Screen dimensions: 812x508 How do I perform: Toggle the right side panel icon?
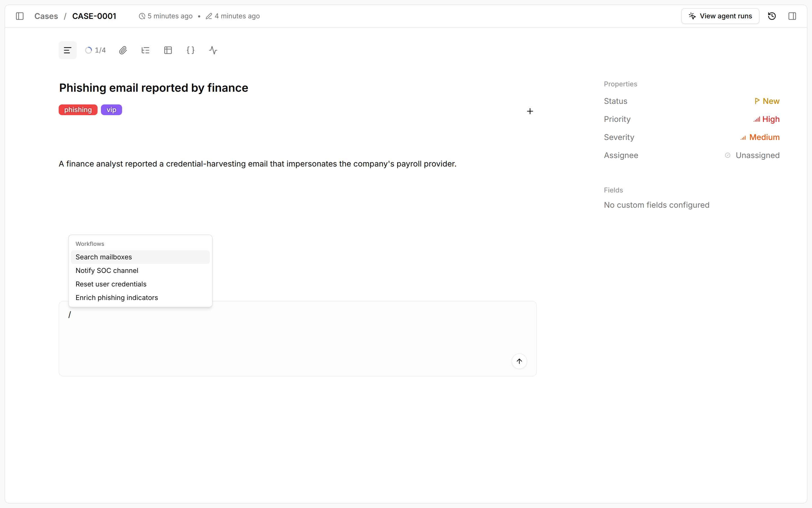click(x=792, y=16)
